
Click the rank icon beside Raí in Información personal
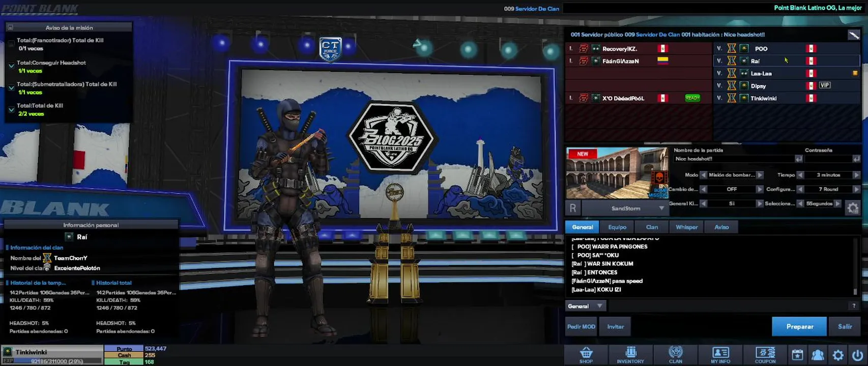click(x=69, y=237)
